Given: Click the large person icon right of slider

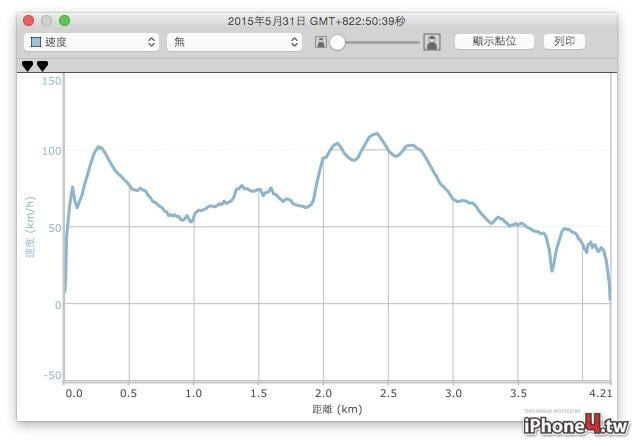Looking at the screenshot, I should pos(432,42).
